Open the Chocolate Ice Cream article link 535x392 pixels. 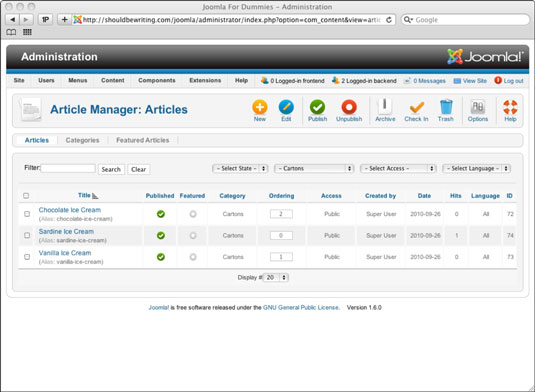[70, 210]
